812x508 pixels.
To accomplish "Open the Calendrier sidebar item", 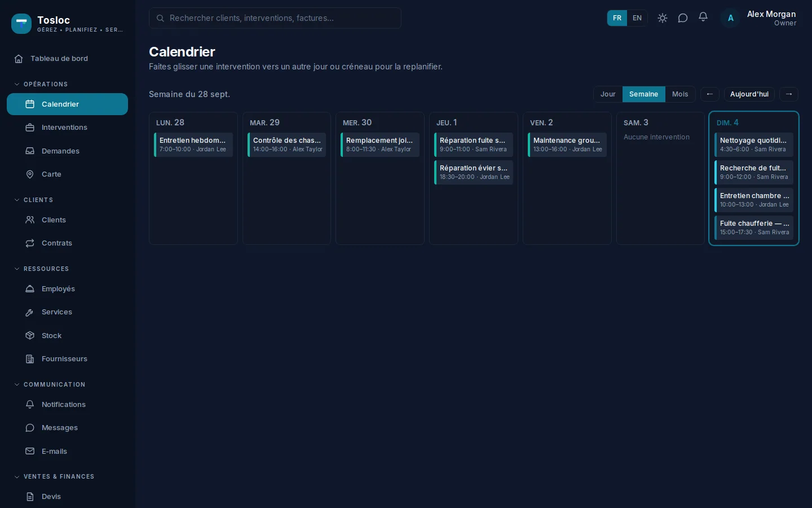I will 67,104.
